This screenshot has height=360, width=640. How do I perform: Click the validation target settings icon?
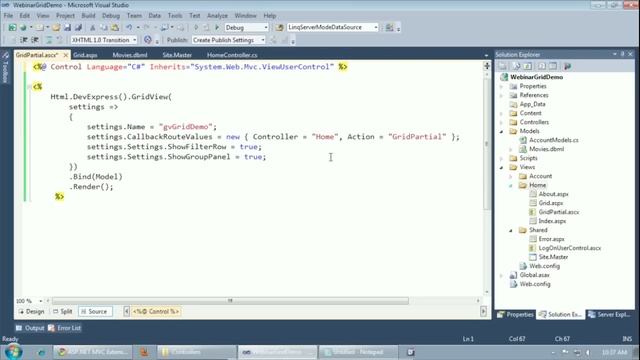click(x=148, y=40)
